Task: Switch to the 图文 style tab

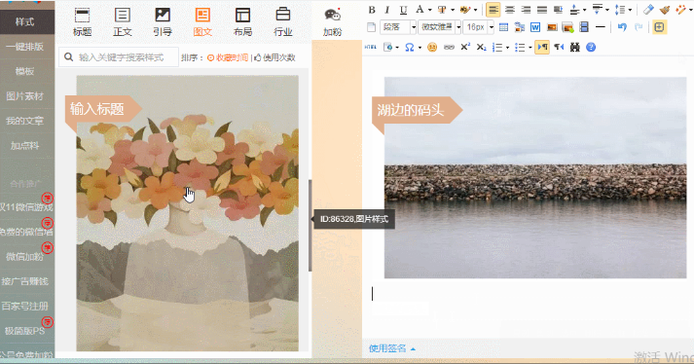Action: [x=203, y=22]
